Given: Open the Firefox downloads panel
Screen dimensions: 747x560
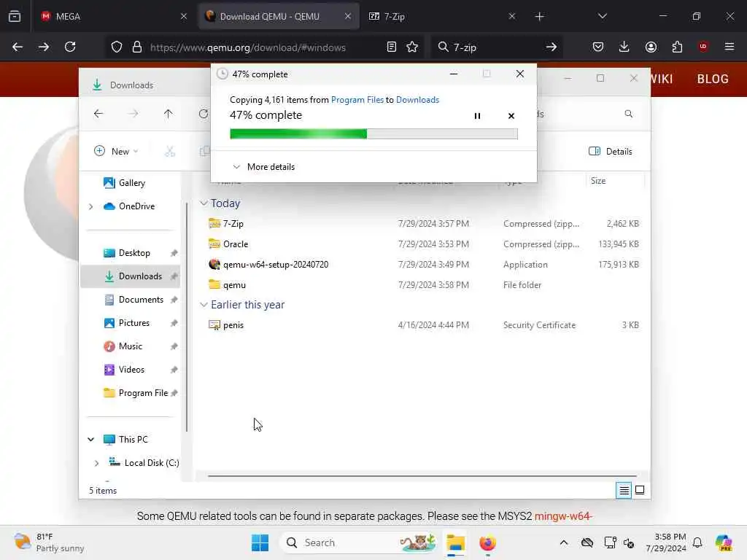Looking at the screenshot, I should 624,47.
